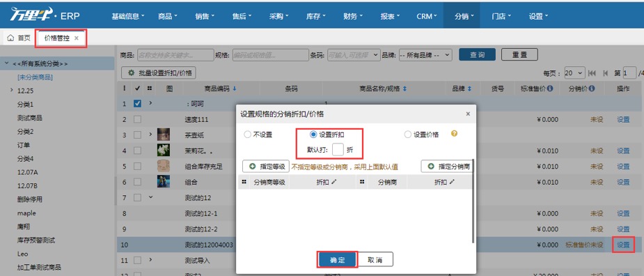Click the pencil edit icon beside 分销商 折扣
This screenshot has width=644, height=276.
(x=453, y=181)
